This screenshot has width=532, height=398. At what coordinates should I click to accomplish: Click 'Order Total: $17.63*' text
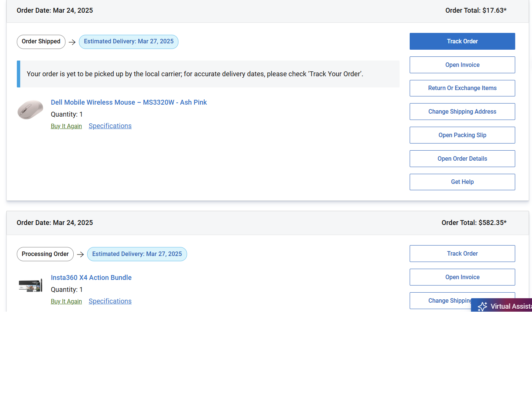(x=476, y=10)
